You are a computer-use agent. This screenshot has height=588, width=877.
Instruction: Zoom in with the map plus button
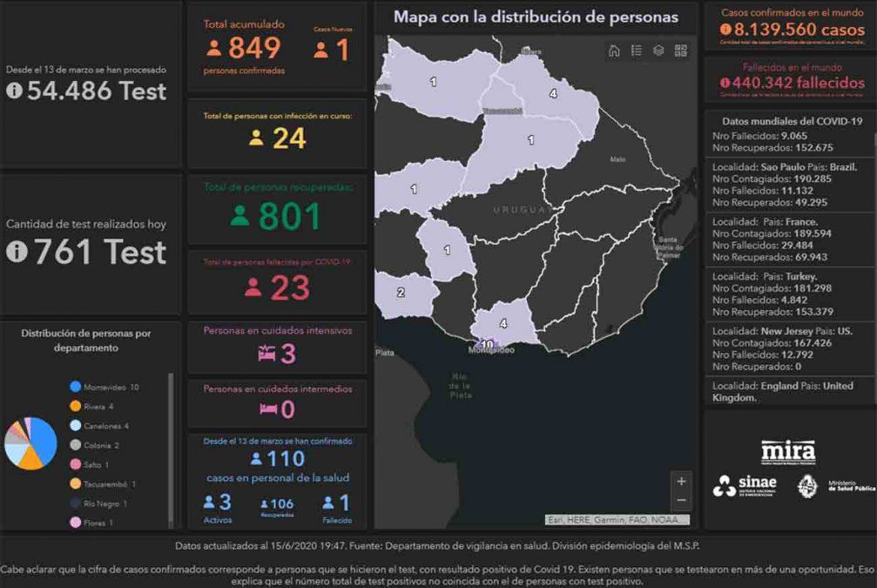(x=681, y=481)
